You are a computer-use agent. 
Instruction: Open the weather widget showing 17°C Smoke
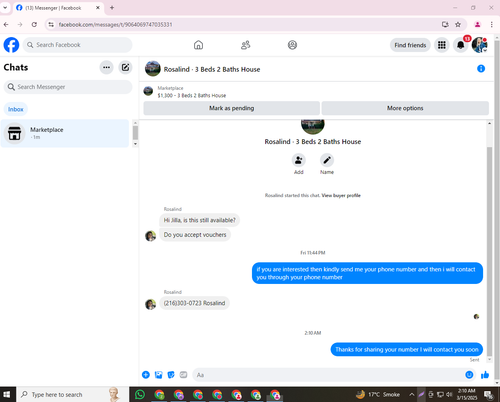[x=378, y=394]
